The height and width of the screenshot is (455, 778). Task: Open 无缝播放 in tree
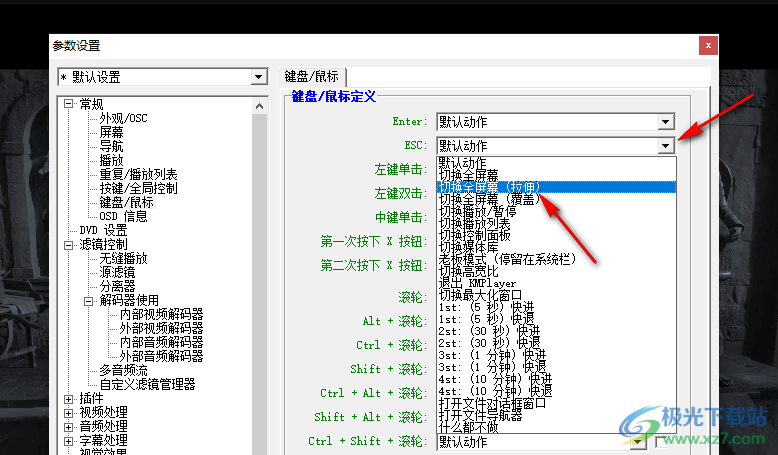[123, 259]
